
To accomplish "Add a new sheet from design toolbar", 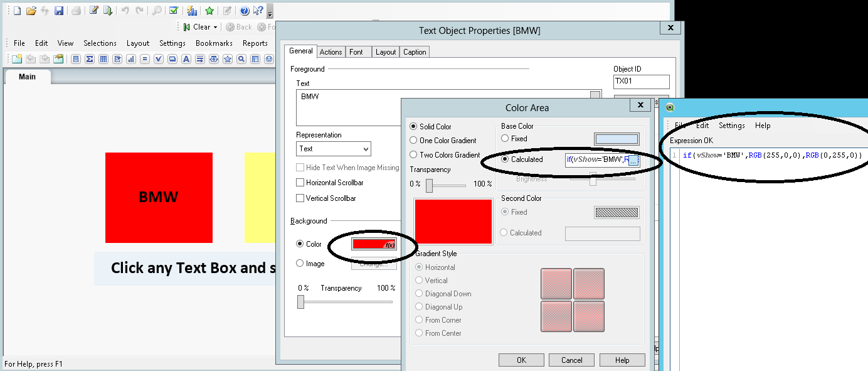I will [17, 59].
